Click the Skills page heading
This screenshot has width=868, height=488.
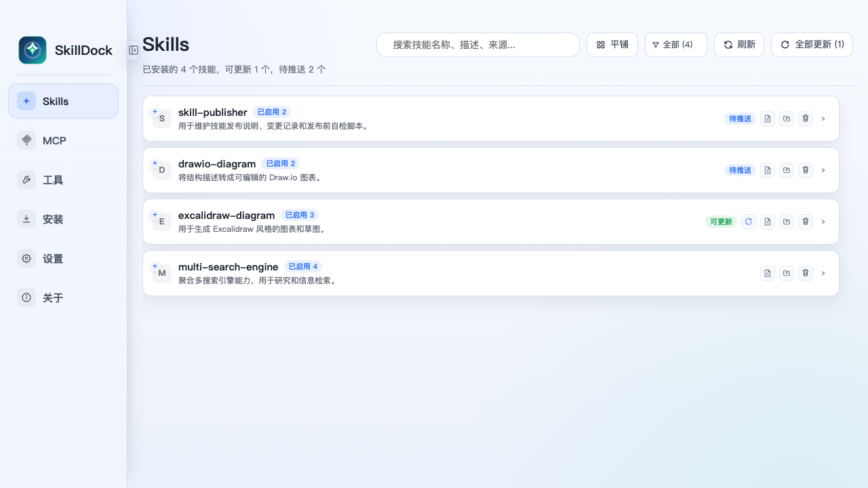(x=166, y=45)
